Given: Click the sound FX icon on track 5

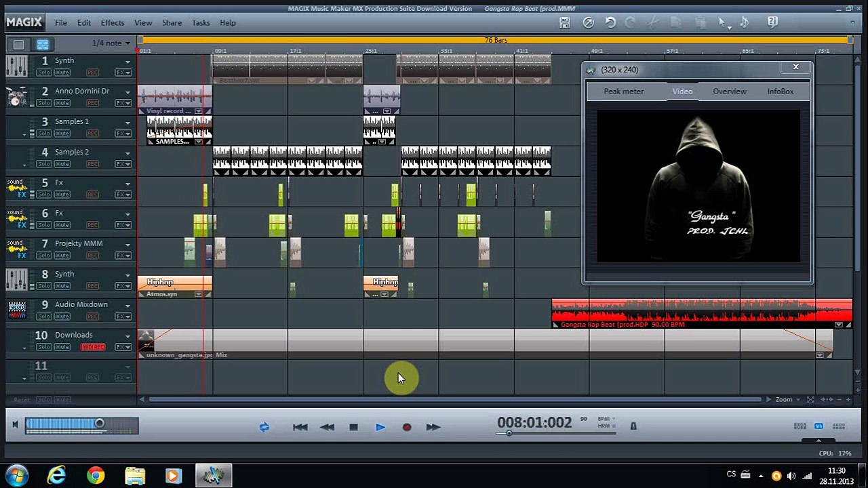Looking at the screenshot, I should click(x=17, y=188).
